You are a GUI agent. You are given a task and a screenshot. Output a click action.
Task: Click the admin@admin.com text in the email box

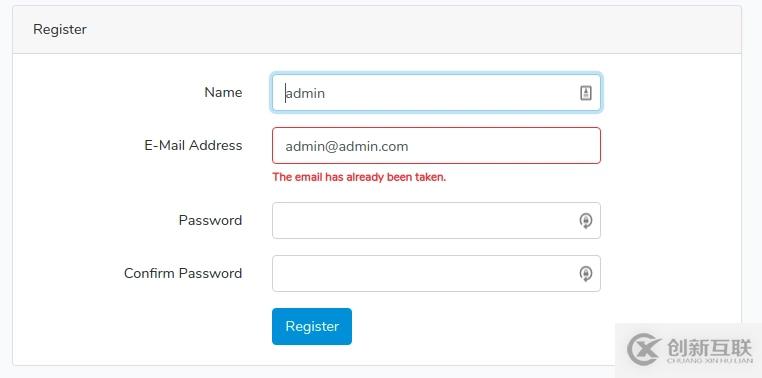coord(346,146)
